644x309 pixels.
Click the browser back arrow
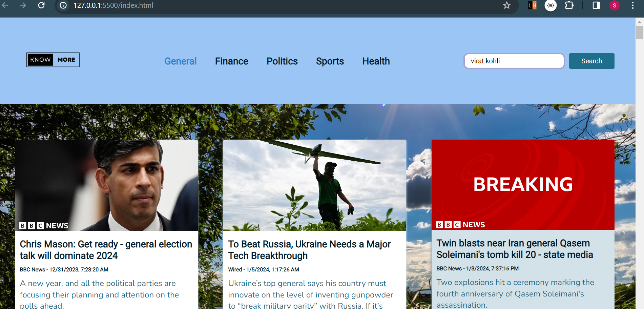click(x=5, y=5)
